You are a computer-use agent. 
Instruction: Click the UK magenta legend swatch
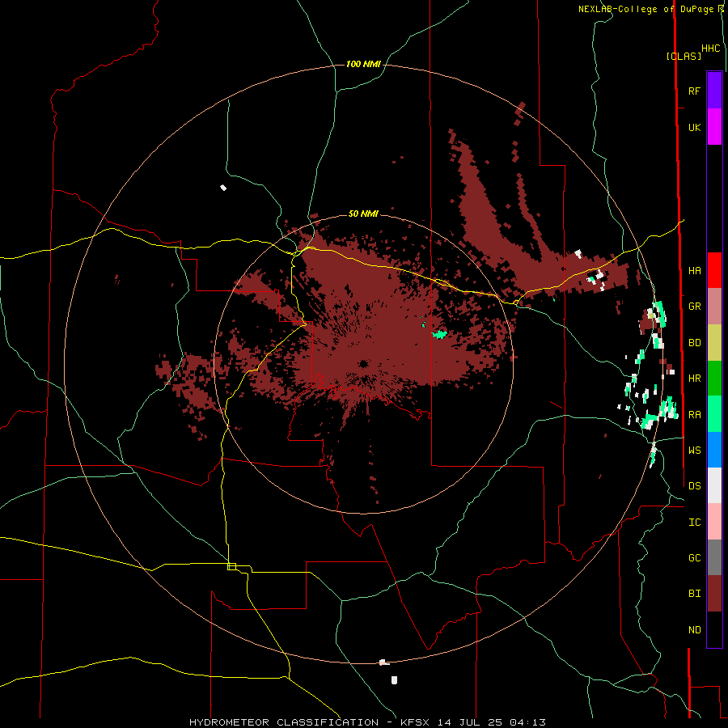[714, 127]
